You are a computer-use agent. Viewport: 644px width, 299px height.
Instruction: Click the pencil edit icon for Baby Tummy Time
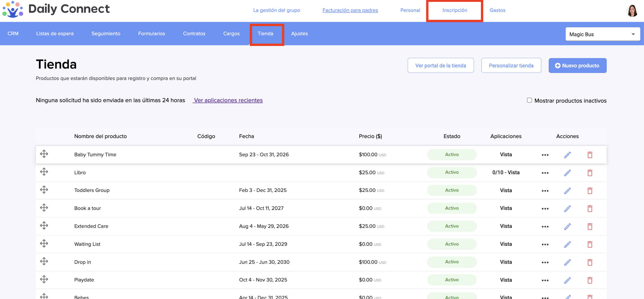click(x=567, y=155)
